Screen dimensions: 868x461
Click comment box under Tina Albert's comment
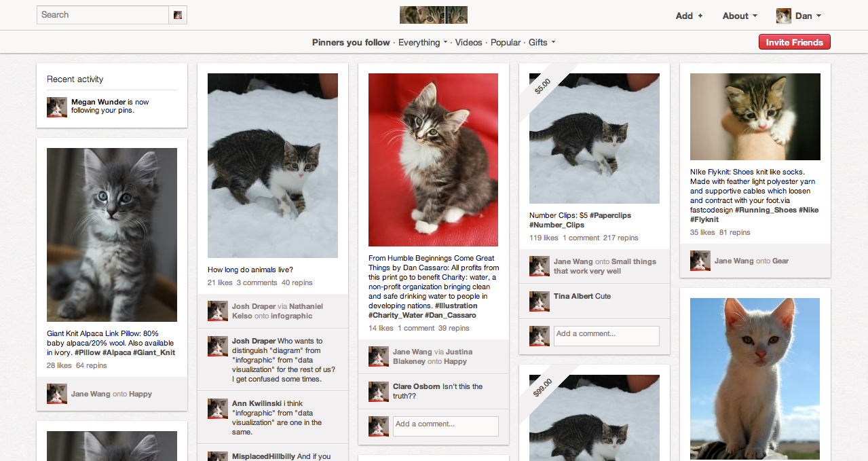(x=607, y=336)
